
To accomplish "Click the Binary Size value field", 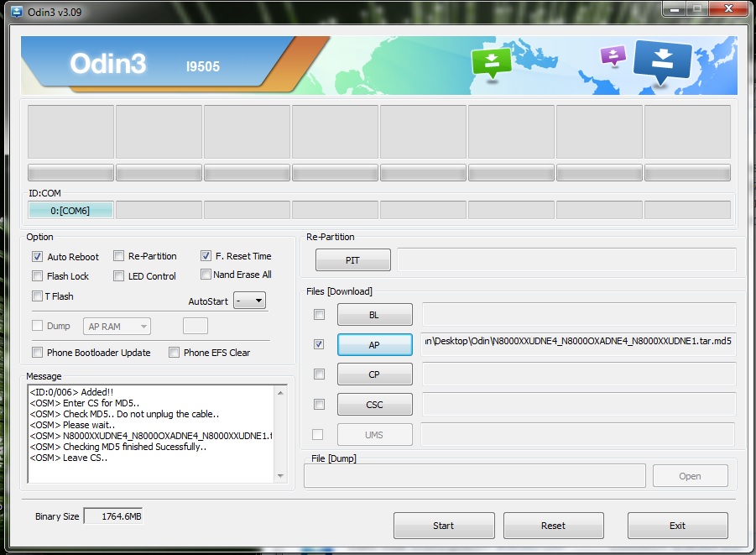I will (113, 516).
